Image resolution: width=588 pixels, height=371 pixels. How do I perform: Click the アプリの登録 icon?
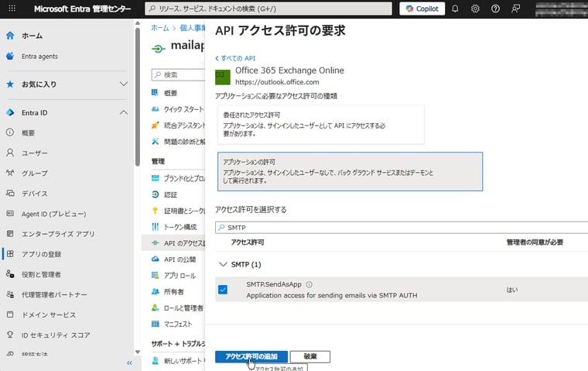10,254
